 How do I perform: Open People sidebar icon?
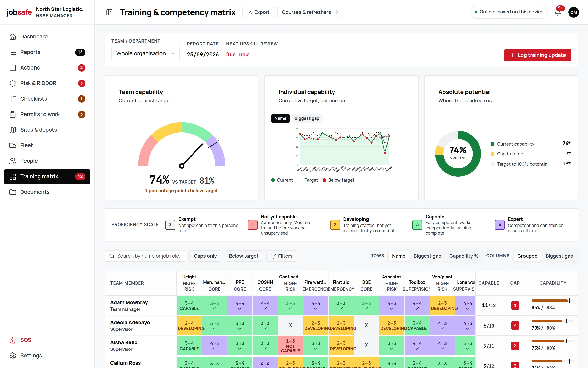tap(13, 161)
